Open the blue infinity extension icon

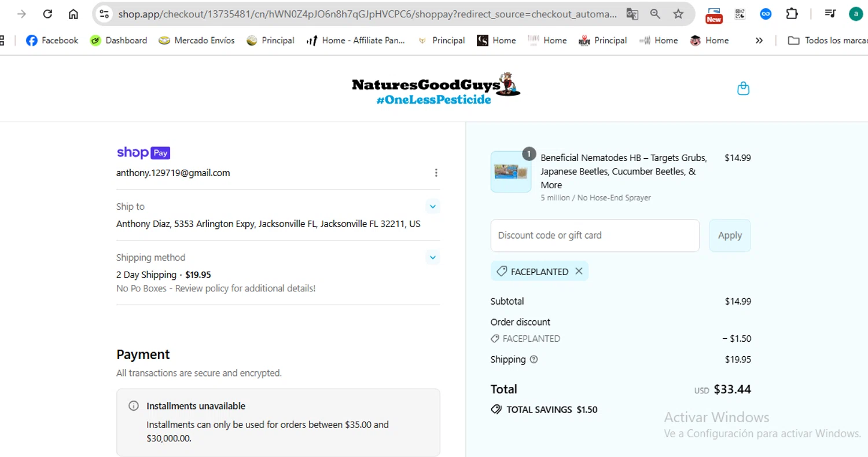point(766,14)
